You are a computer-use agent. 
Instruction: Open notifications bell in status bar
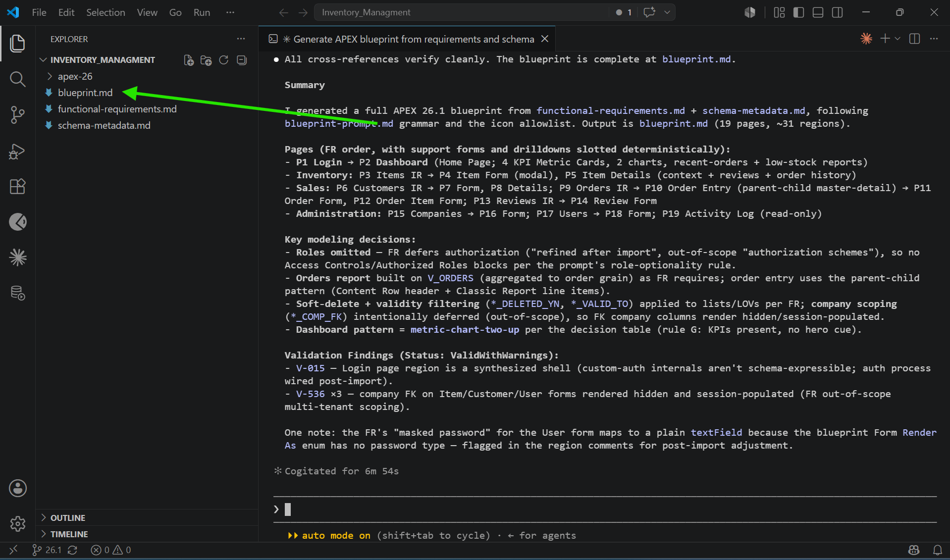938,550
